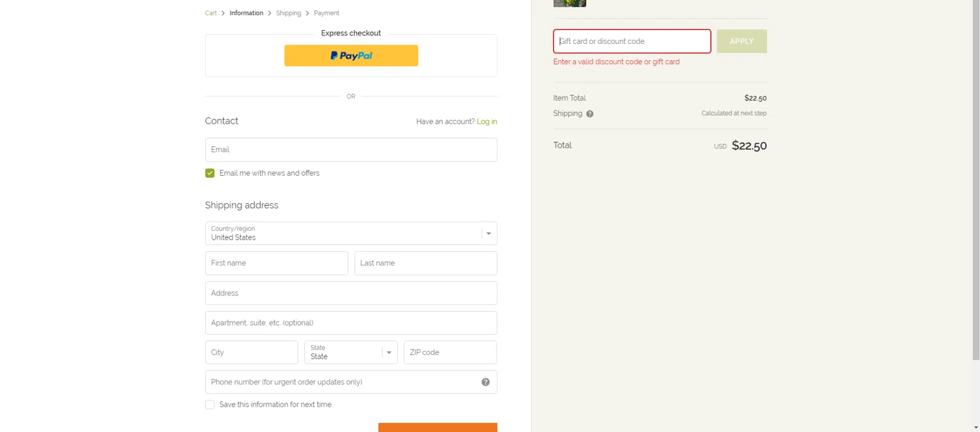Image resolution: width=980 pixels, height=432 pixels.
Task: Click the Last name field
Action: pyautogui.click(x=425, y=263)
